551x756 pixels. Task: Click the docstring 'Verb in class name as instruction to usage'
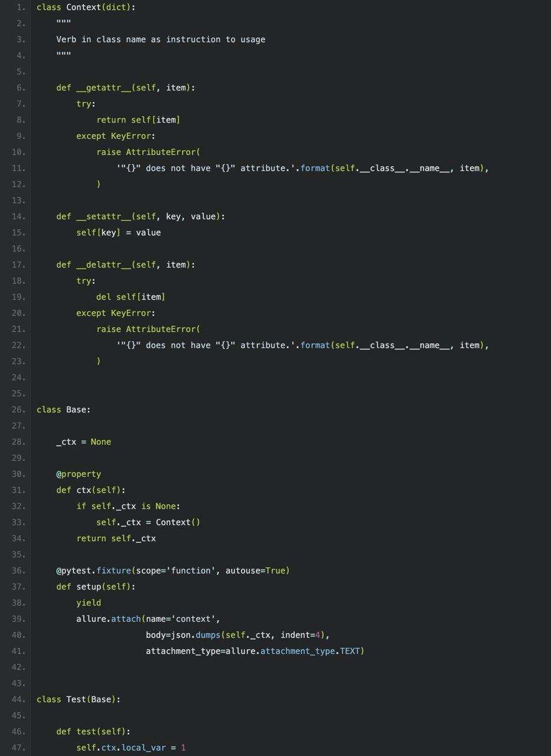(x=161, y=40)
